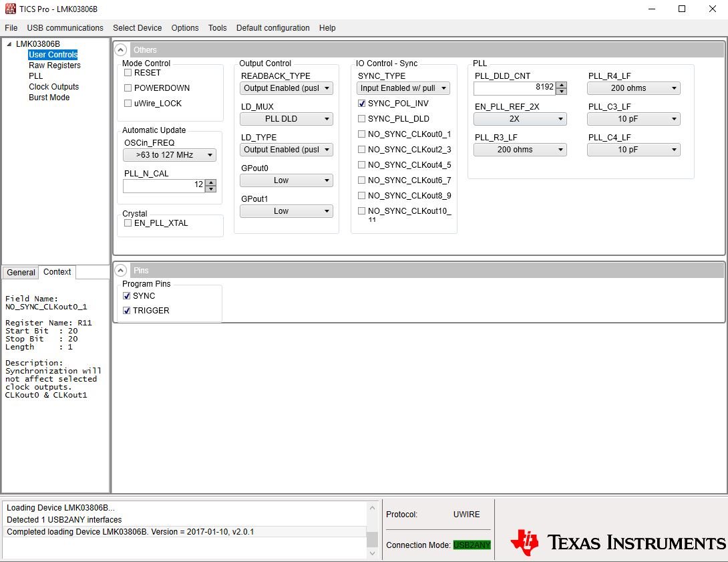Viewport: 728px width, 562px height.
Task: Open the LD_TYPE dropdown
Action: (x=287, y=149)
